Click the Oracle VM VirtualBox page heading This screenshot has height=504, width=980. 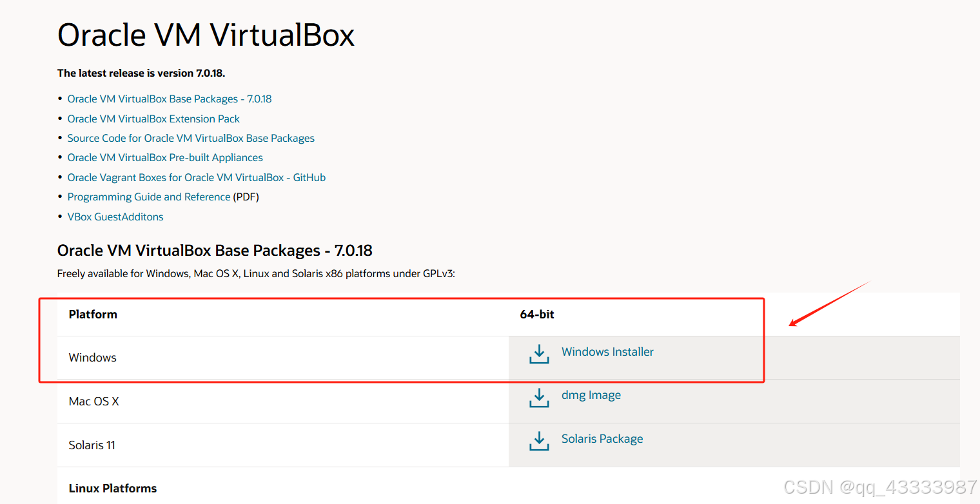[x=206, y=35]
